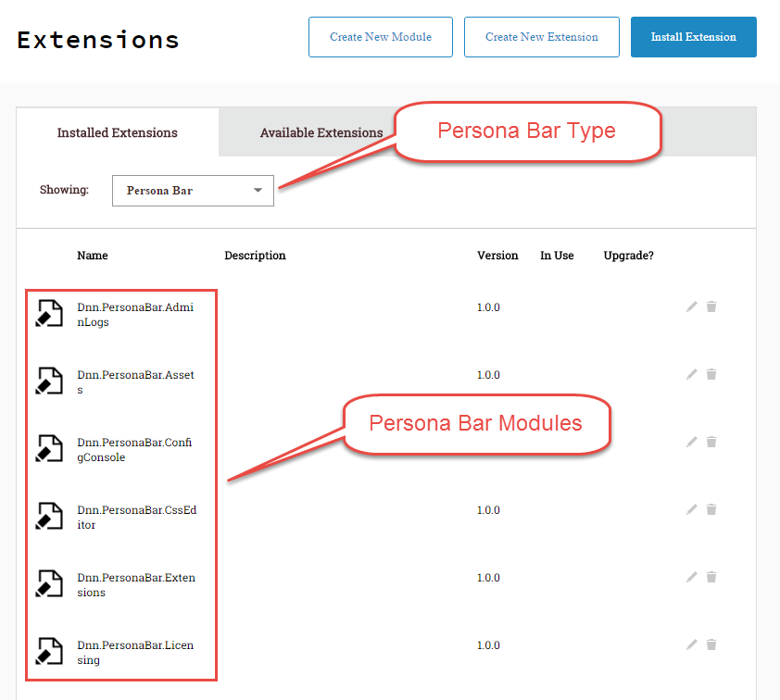The height and width of the screenshot is (700, 780).
Task: Click the Licensing extension package icon
Action: tap(49, 651)
